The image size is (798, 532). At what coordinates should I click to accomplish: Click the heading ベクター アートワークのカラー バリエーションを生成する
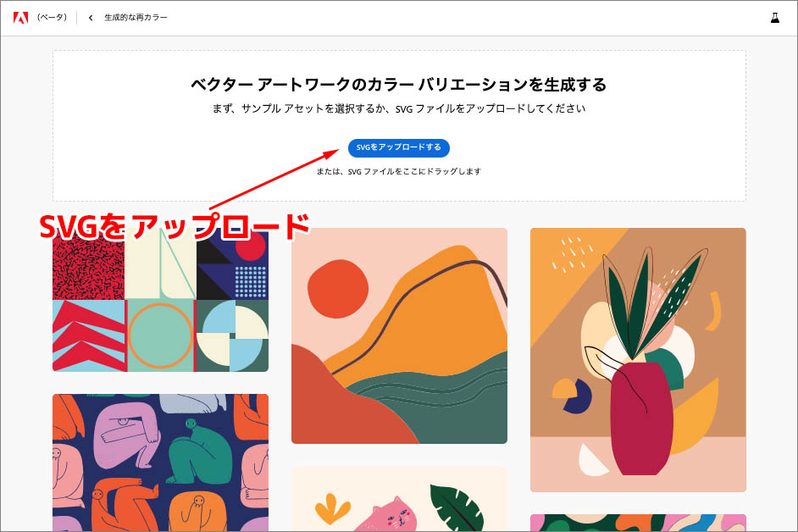(x=398, y=85)
